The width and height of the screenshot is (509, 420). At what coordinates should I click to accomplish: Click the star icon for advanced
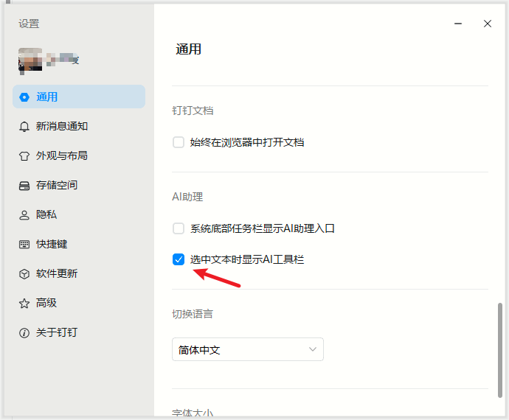click(x=24, y=303)
